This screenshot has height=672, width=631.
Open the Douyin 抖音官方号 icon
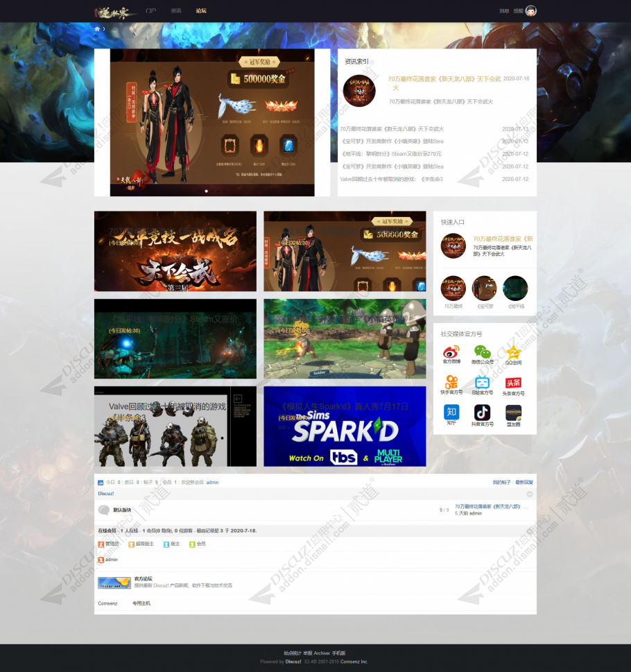click(483, 413)
